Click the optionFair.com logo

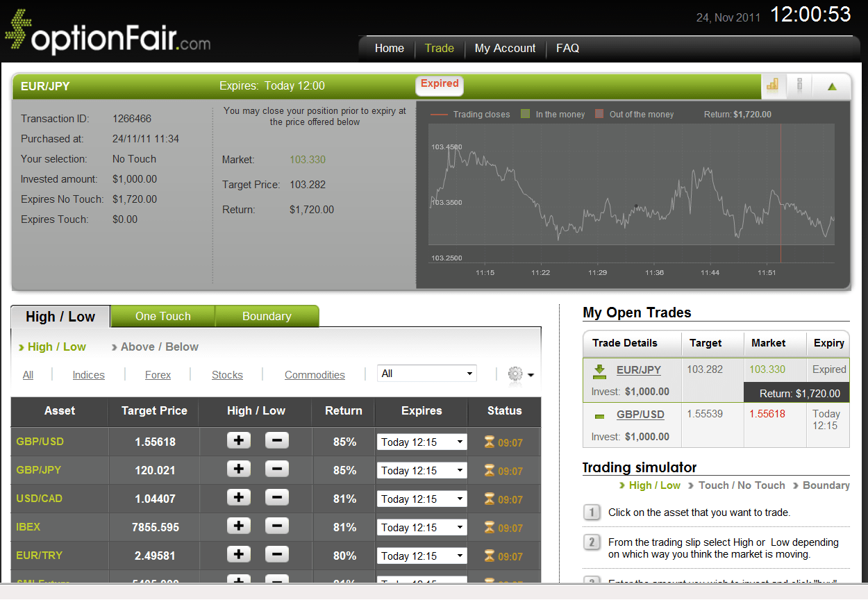pyautogui.click(x=108, y=33)
